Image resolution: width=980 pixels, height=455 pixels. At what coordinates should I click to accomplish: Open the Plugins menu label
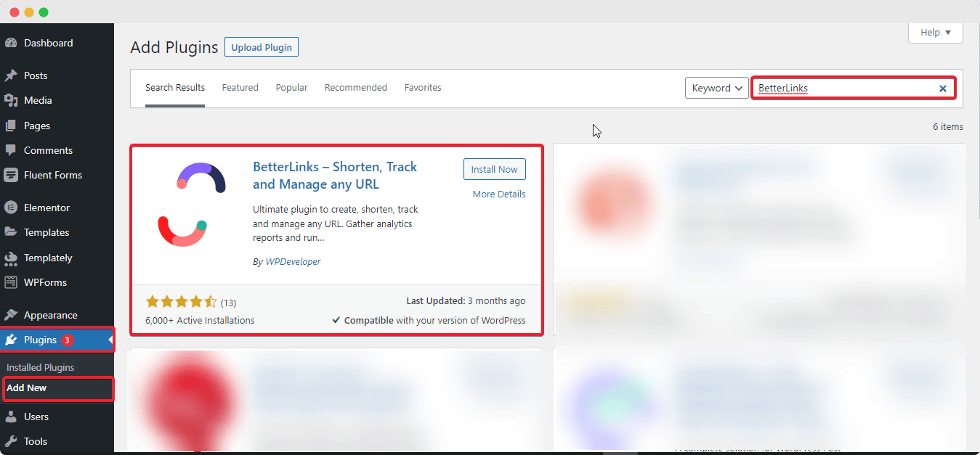(40, 340)
